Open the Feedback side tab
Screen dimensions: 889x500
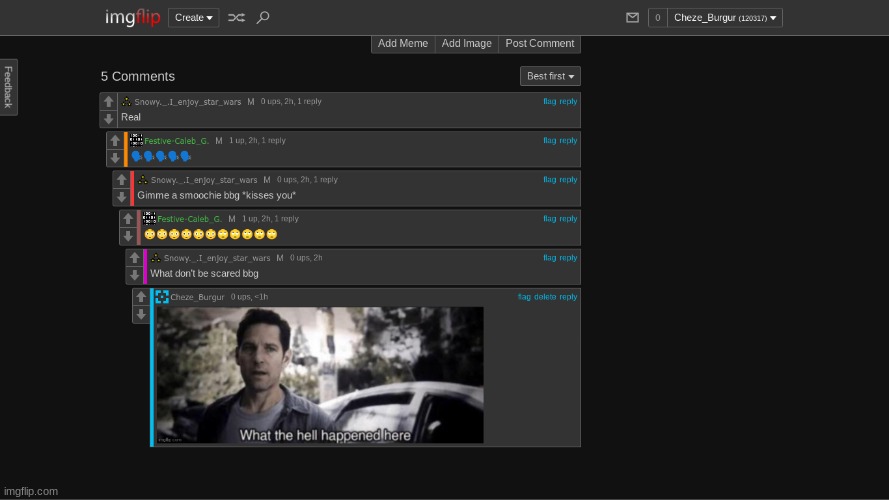tap(9, 87)
